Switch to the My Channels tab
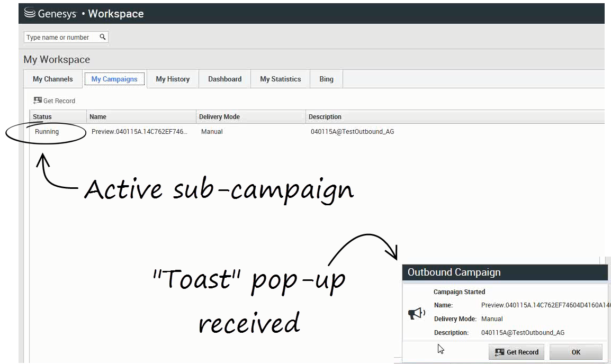The height and width of the screenshot is (364, 611). tap(52, 79)
